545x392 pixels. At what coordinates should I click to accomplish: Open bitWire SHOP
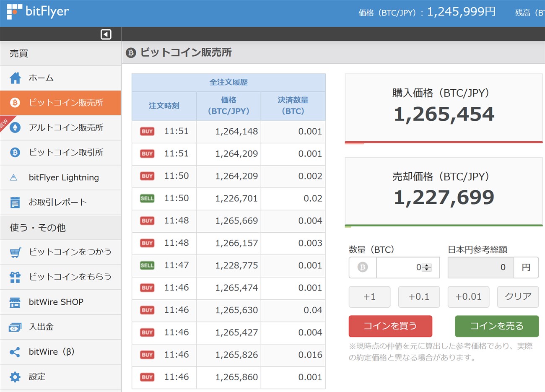(60, 302)
